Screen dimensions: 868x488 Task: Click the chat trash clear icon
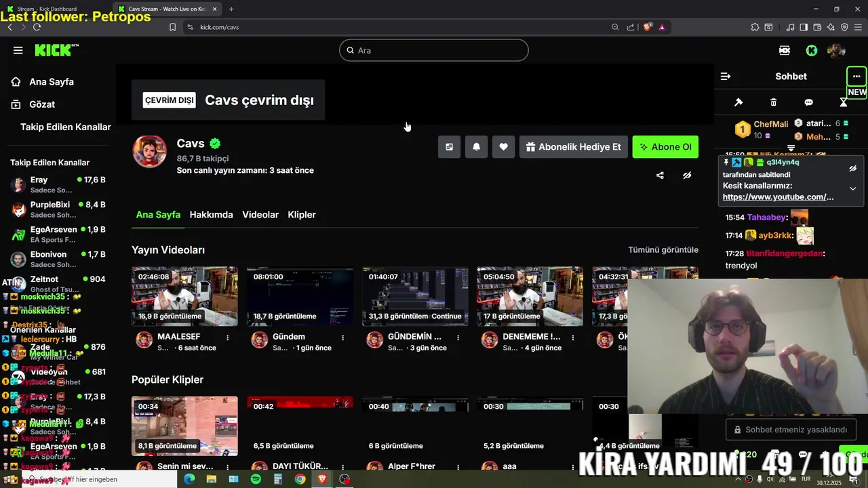click(774, 102)
